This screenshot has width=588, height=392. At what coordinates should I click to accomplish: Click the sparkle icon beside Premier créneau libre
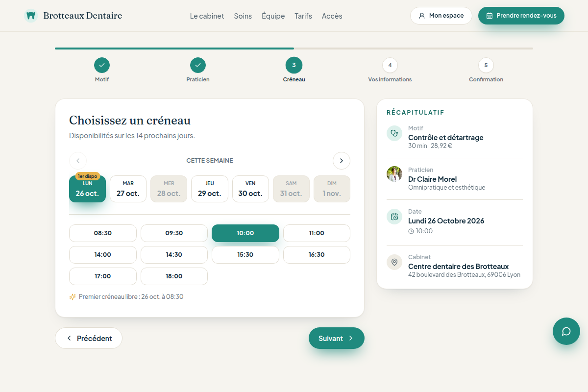[73, 296]
